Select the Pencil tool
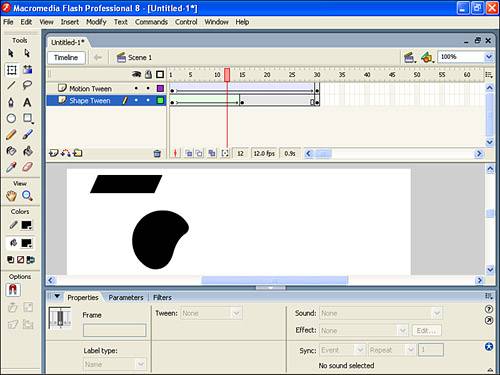Viewport: 500px width, 375px height. [11, 135]
